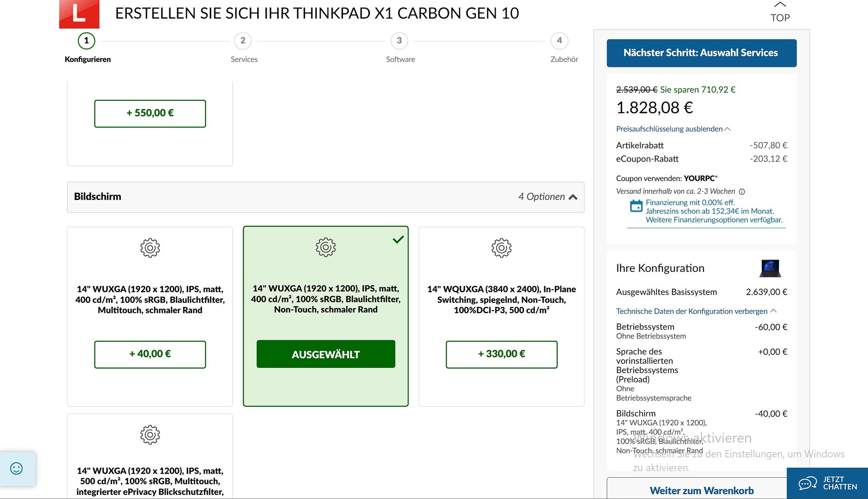Select the +330,00 € WQUXGA display option
This screenshot has height=499, width=868.
(501, 354)
